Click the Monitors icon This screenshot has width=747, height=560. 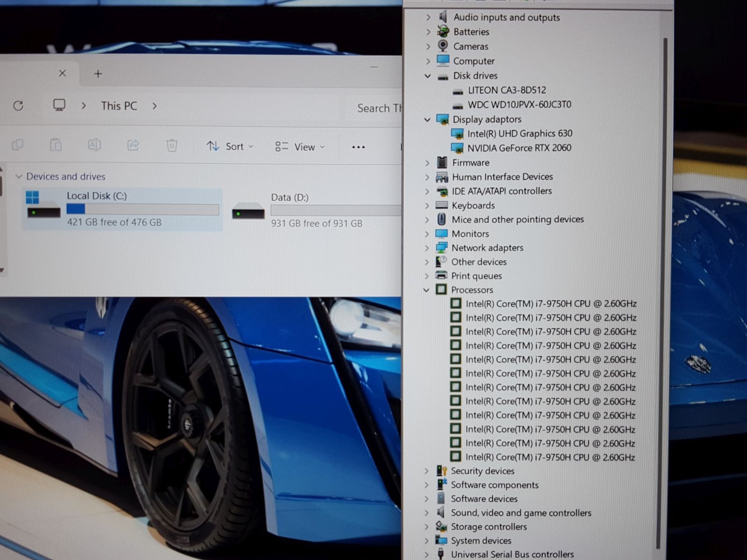(x=441, y=233)
